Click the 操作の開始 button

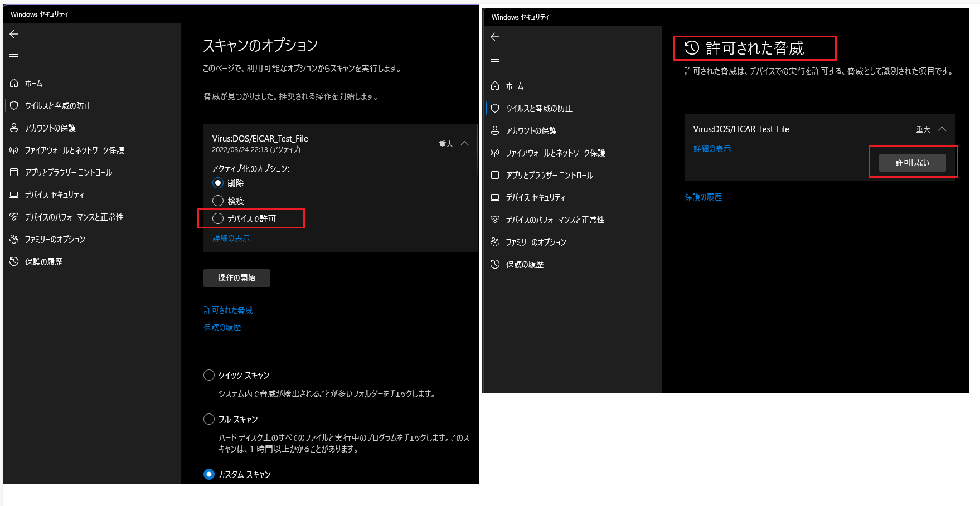(x=236, y=278)
